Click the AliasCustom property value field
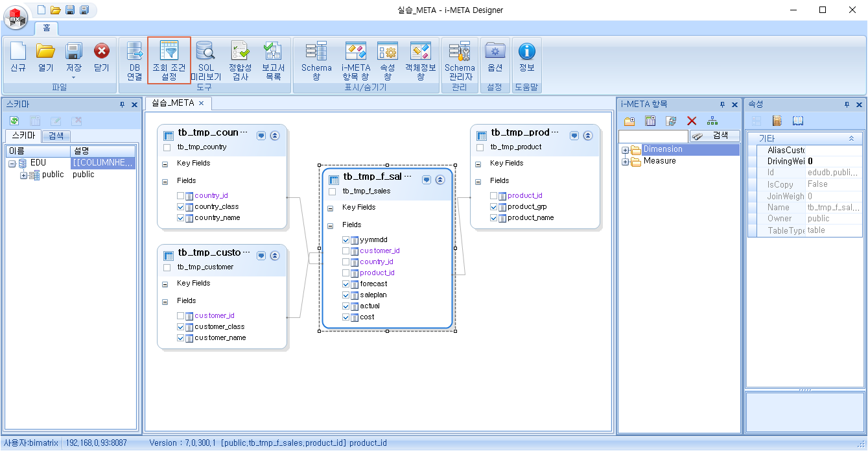 click(x=834, y=150)
